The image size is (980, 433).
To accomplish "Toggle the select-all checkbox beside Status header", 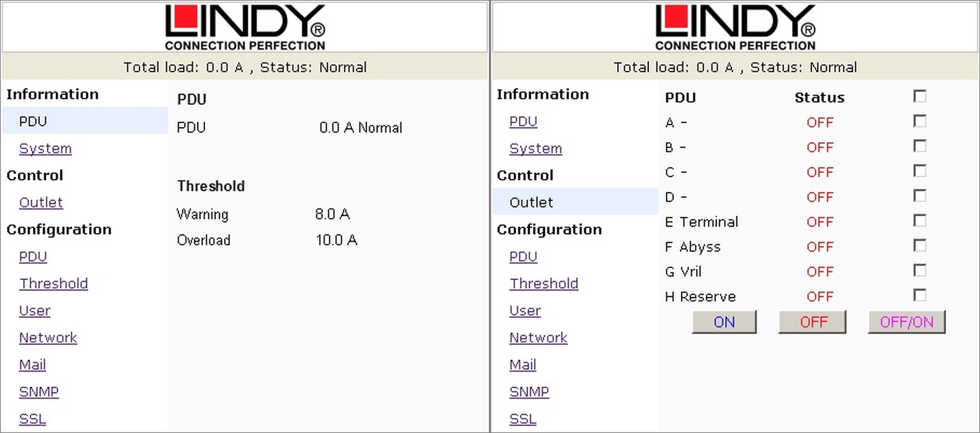I will 920,96.
